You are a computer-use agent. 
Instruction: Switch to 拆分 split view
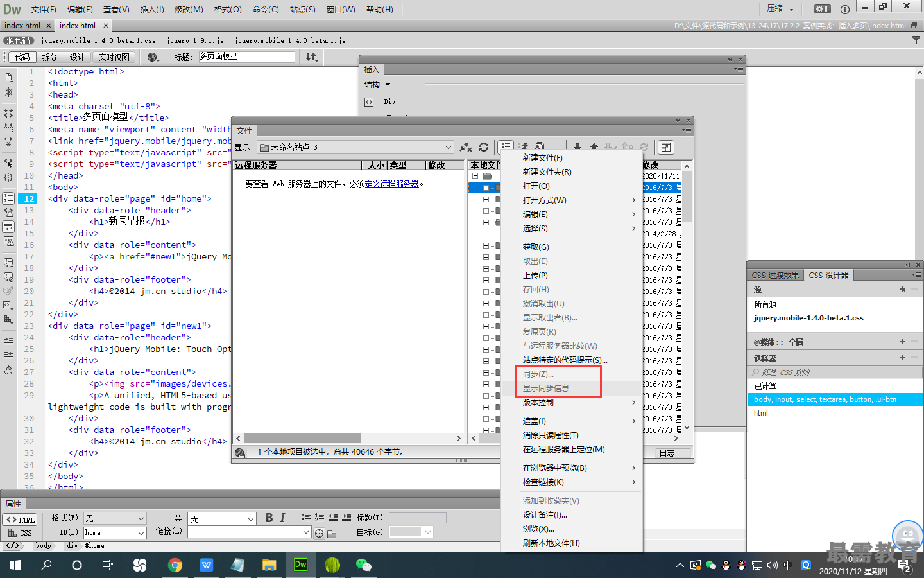[49, 57]
